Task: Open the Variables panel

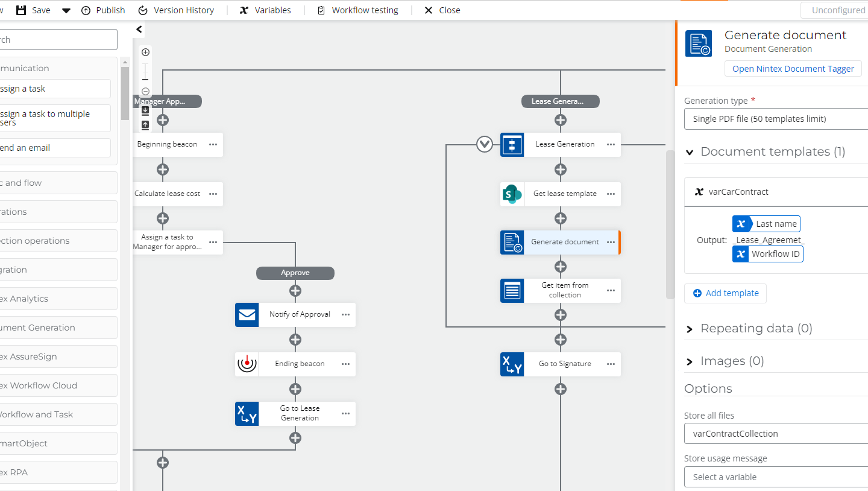Action: pyautogui.click(x=265, y=10)
